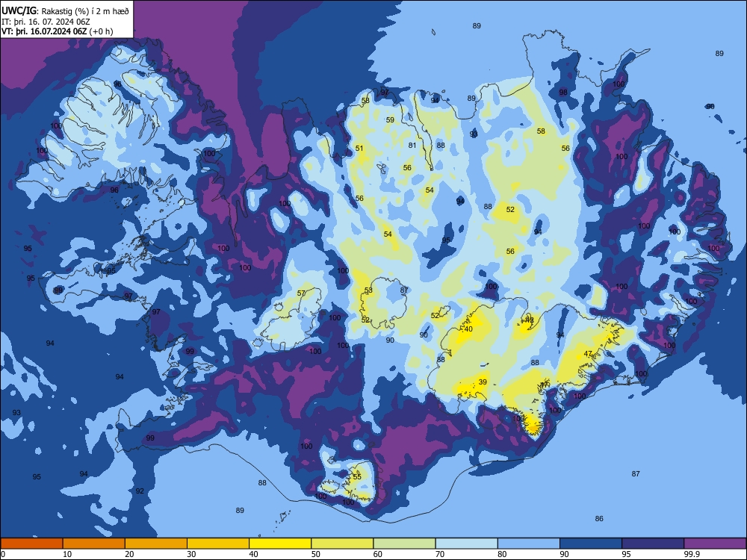Click the humidity value 57 on the map
Viewport: 747px width, 560px height.
coord(301,293)
